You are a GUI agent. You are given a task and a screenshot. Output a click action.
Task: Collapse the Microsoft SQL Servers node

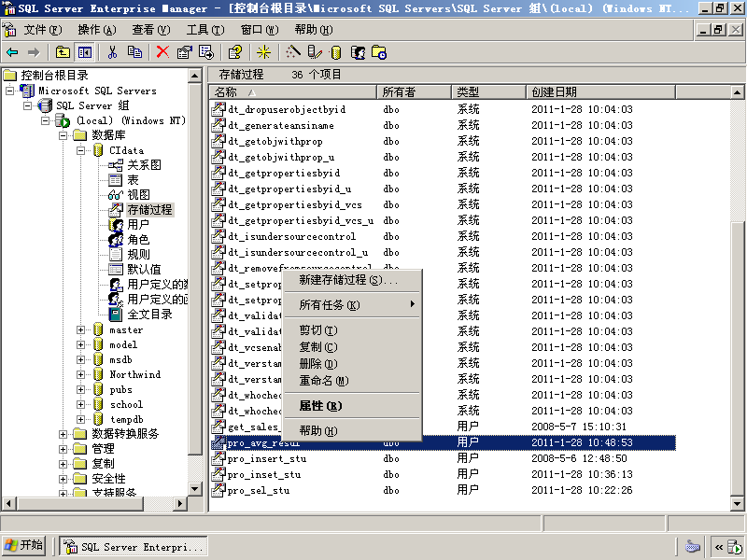click(9, 91)
